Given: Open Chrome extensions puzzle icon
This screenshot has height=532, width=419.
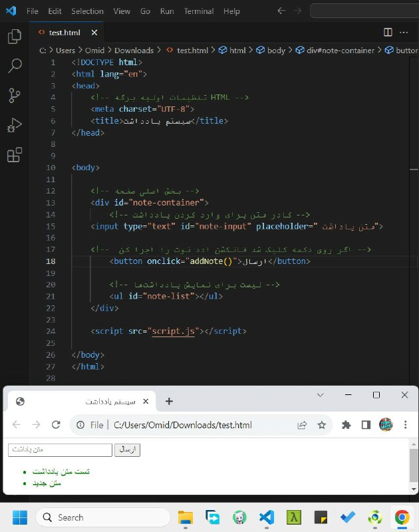Looking at the screenshot, I should [x=346, y=425].
